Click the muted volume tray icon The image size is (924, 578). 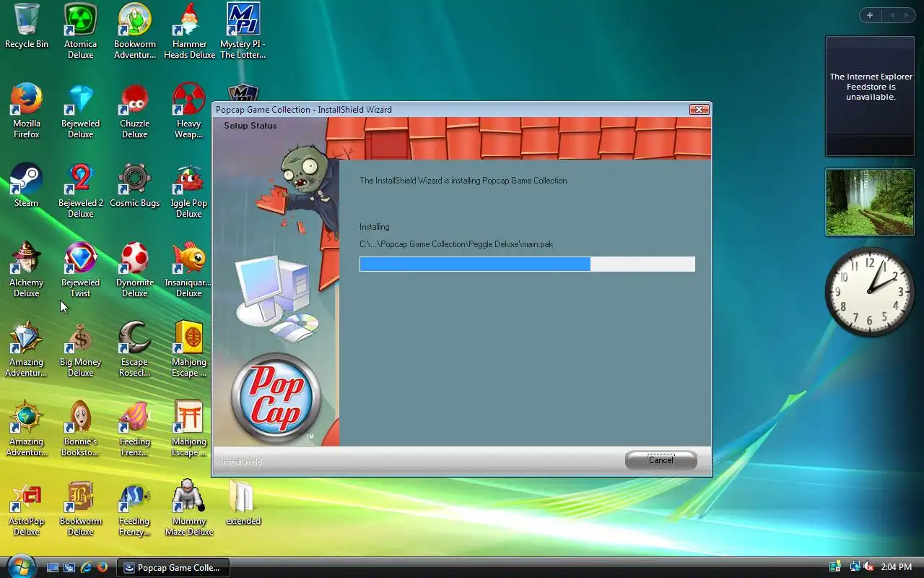[868, 567]
